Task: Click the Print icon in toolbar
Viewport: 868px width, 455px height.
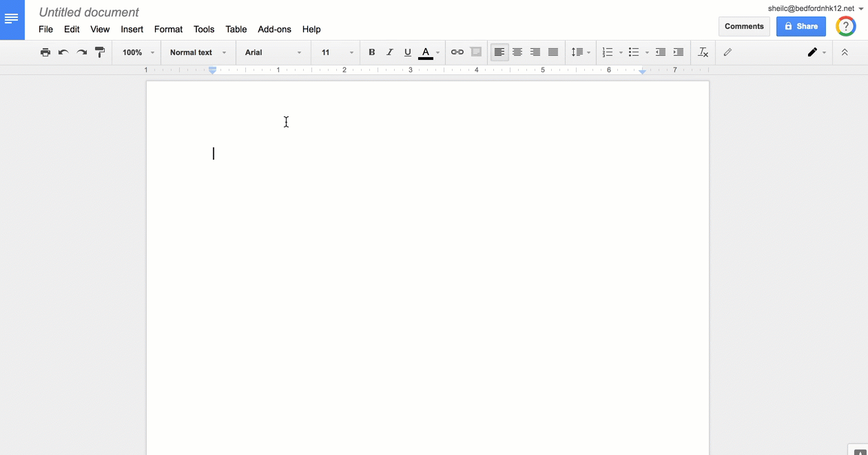Action: (45, 52)
